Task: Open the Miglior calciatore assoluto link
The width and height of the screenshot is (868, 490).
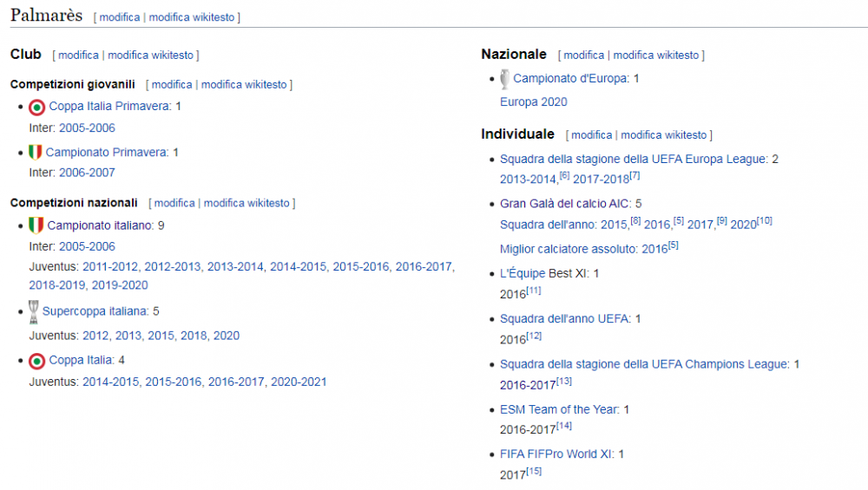Action: 569,249
